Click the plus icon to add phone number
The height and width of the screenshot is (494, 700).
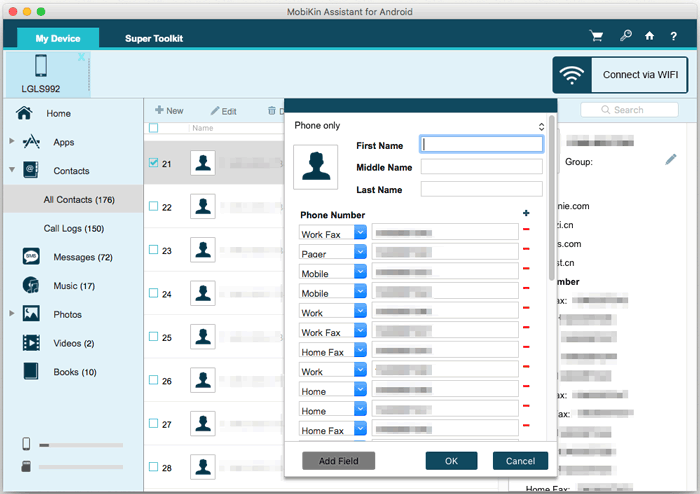pyautogui.click(x=526, y=213)
